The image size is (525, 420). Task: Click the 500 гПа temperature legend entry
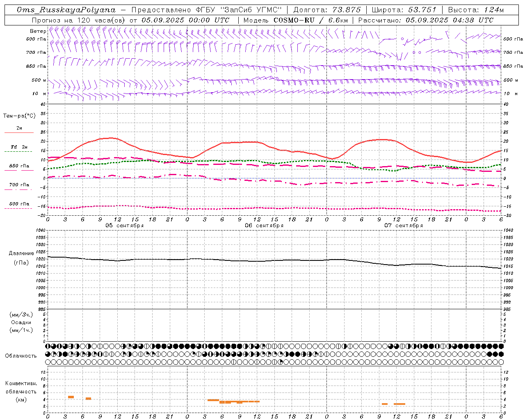pyautogui.click(x=19, y=205)
